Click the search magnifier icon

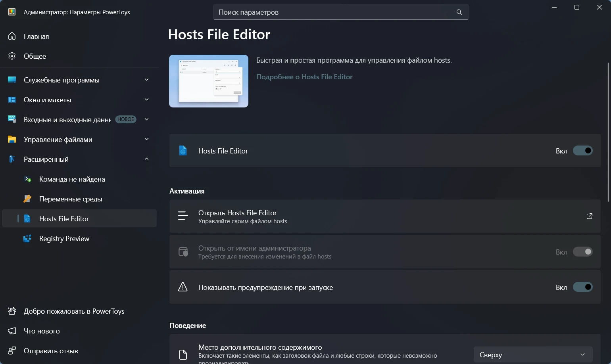pos(459,12)
